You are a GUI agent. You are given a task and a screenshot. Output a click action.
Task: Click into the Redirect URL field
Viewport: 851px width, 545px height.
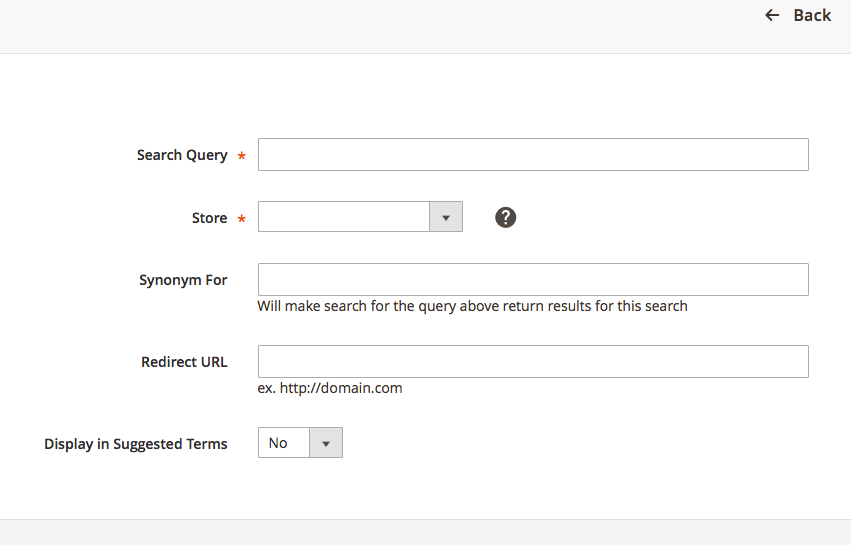532,362
